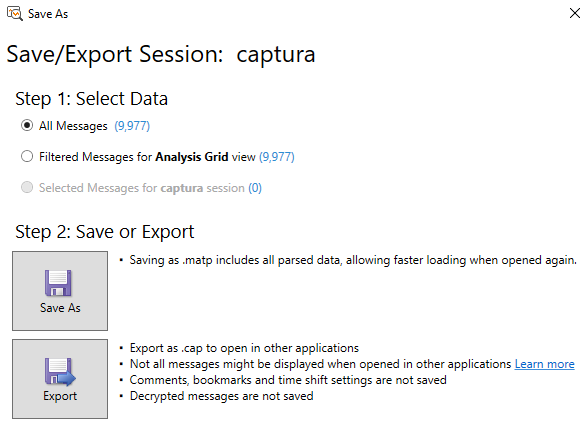Click the bold Analysis Grid text
This screenshot has height=432, width=588.
tap(192, 157)
